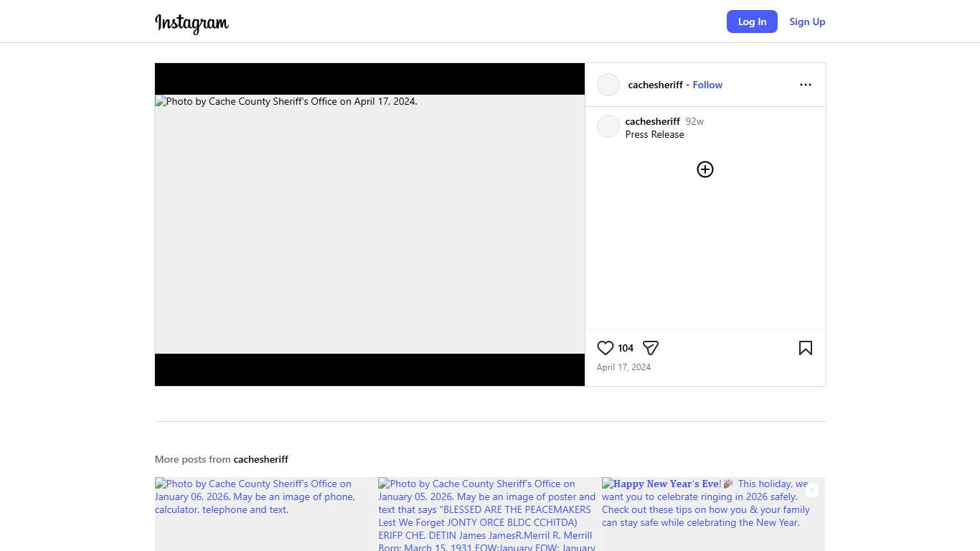This screenshot has height=551, width=980.
Task: Click the April 17, 2024 post date
Action: pyautogui.click(x=623, y=367)
